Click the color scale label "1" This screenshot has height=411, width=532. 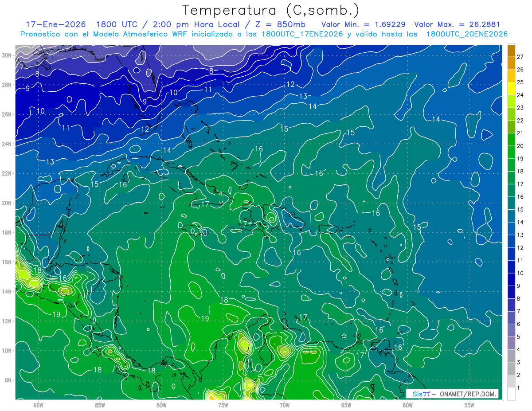click(x=519, y=388)
